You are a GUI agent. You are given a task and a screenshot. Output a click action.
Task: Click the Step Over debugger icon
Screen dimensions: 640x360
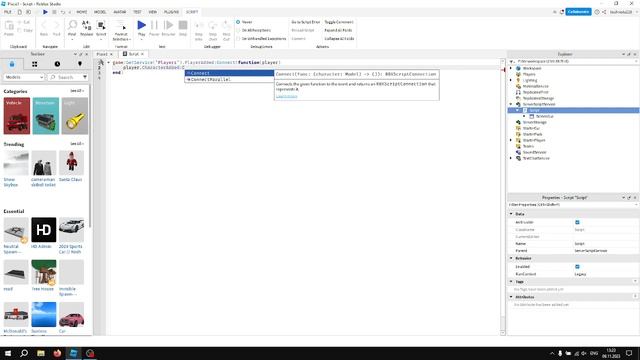[x=213, y=26]
